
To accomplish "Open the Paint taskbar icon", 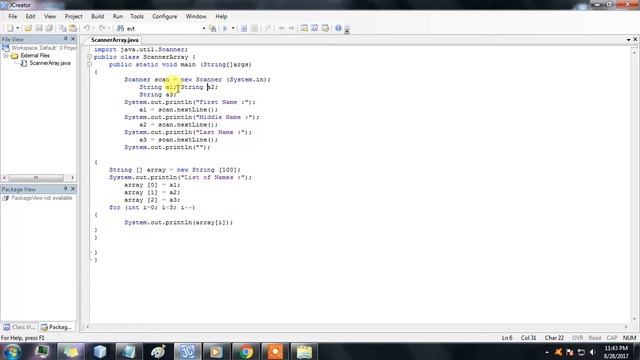I will 158,352.
